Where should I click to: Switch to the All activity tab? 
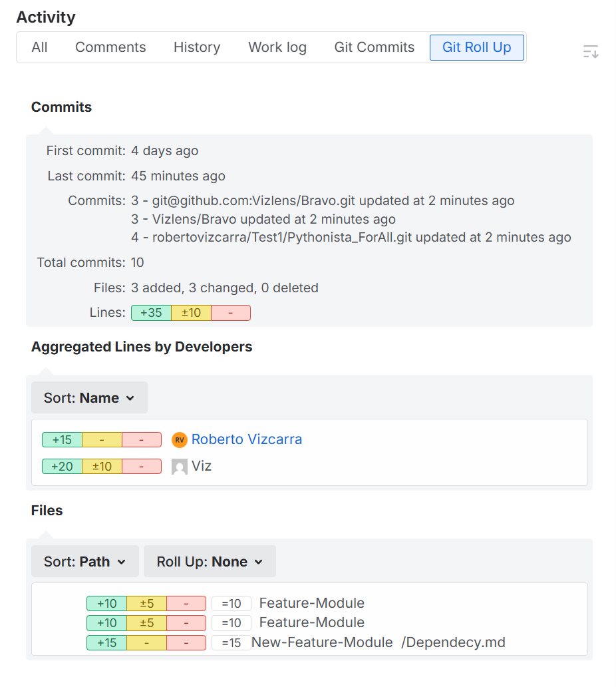39,47
